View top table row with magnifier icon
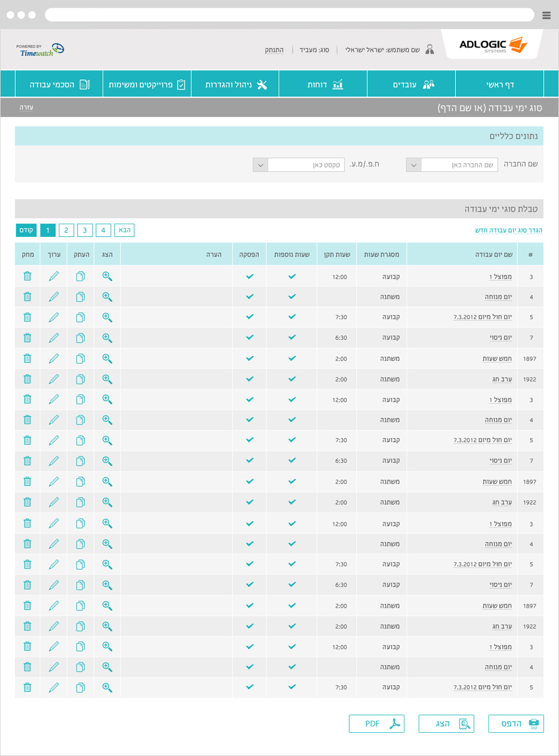The height and width of the screenshot is (756, 559). pos(107,276)
